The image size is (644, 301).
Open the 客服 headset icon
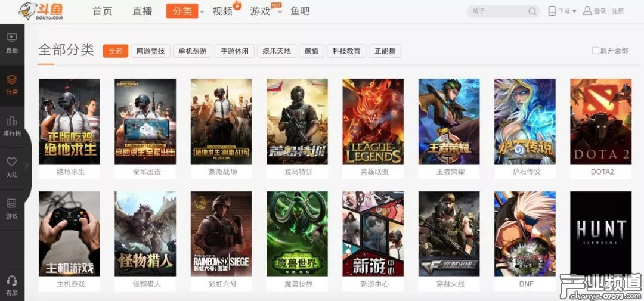12,286
